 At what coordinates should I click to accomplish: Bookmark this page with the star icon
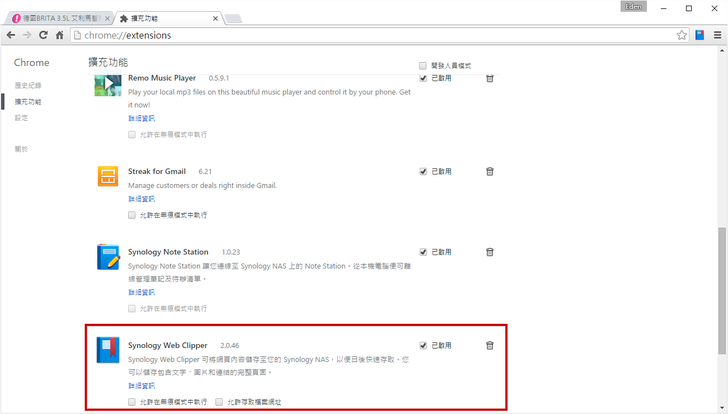pyautogui.click(x=682, y=35)
